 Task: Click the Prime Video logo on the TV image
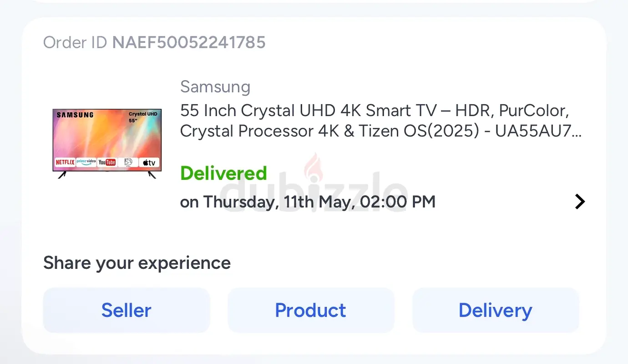86,162
